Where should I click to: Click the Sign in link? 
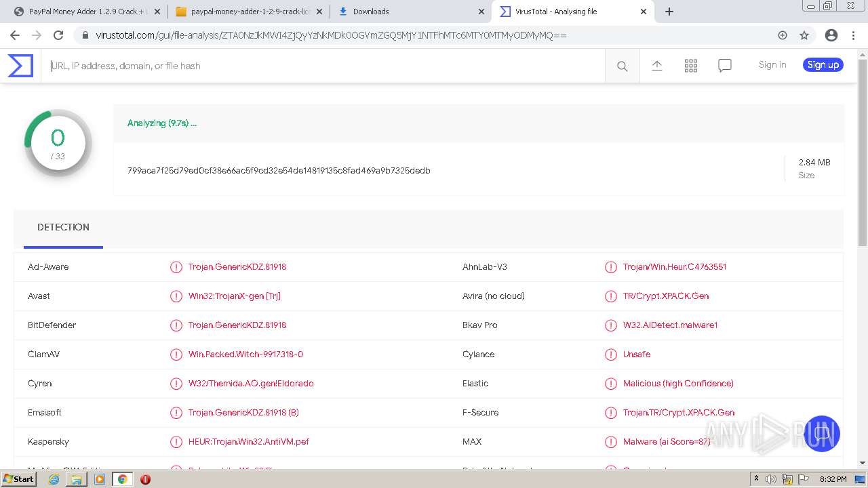coord(772,65)
